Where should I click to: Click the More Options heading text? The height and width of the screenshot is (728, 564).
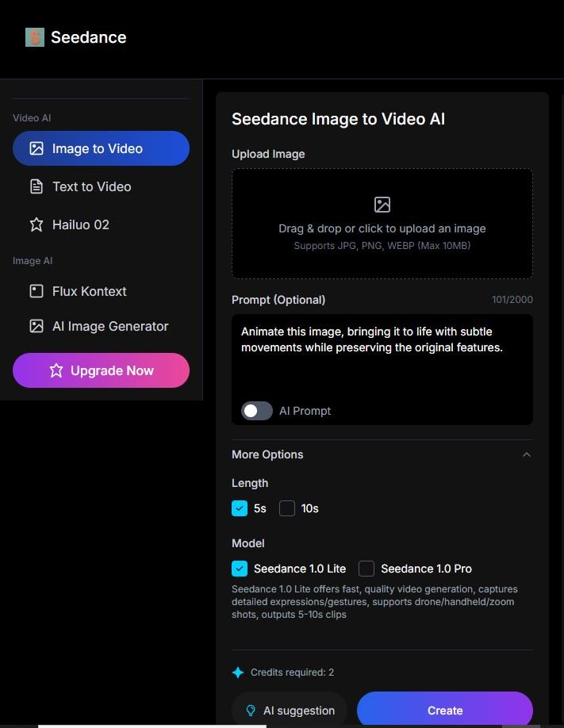tap(267, 454)
